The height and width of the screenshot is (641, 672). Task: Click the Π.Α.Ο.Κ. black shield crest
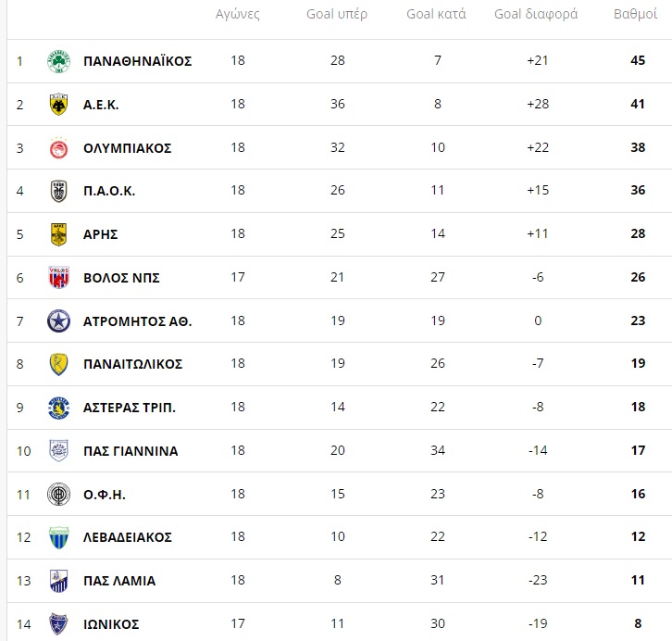[x=58, y=191]
